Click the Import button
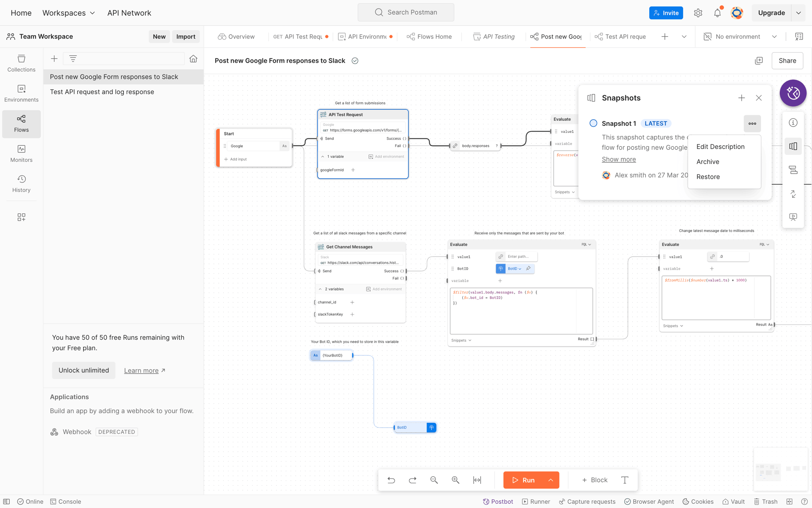Screen dimensions: 812x508 [186, 37]
